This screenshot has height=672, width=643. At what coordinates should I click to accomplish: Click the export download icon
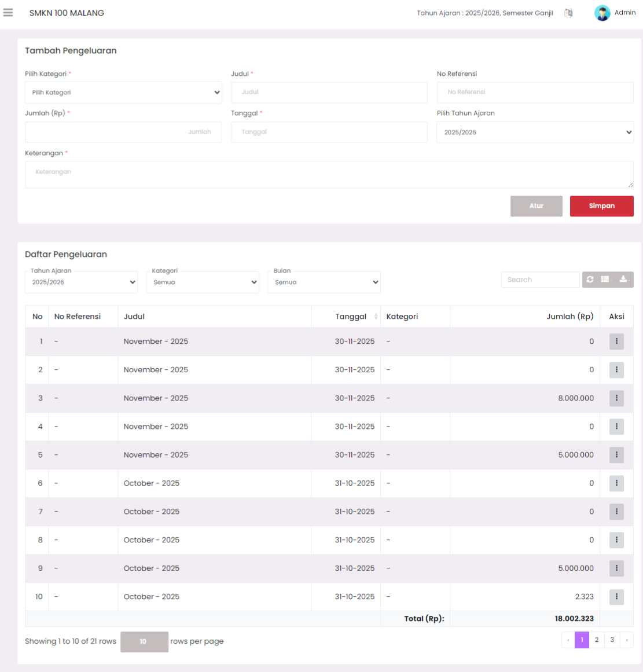pos(623,280)
